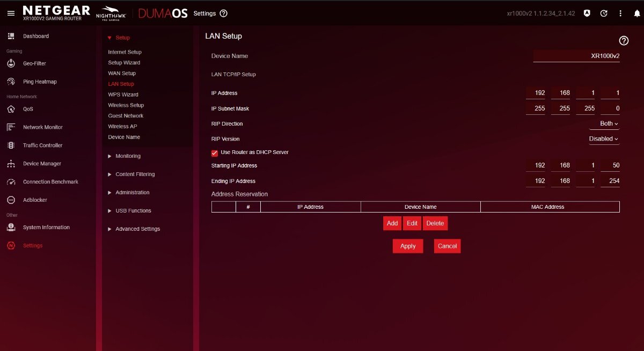
Task: Open the hamburger menu icon
Action: 11,13
